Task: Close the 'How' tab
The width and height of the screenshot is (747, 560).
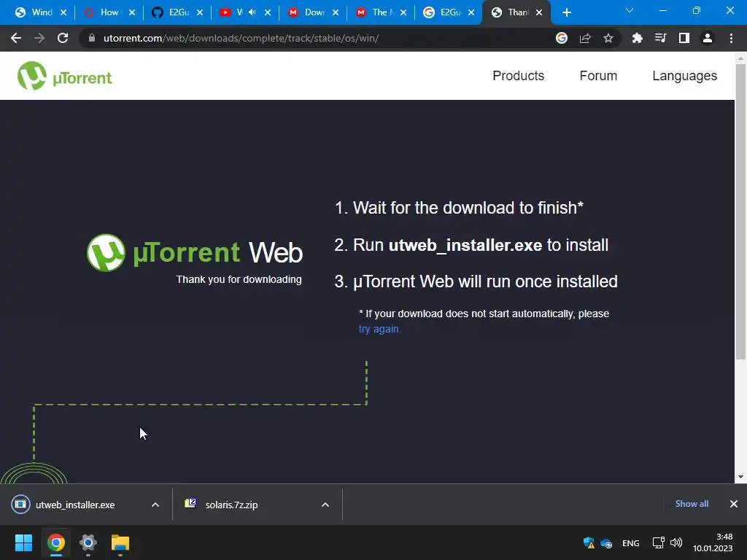Action: click(132, 12)
